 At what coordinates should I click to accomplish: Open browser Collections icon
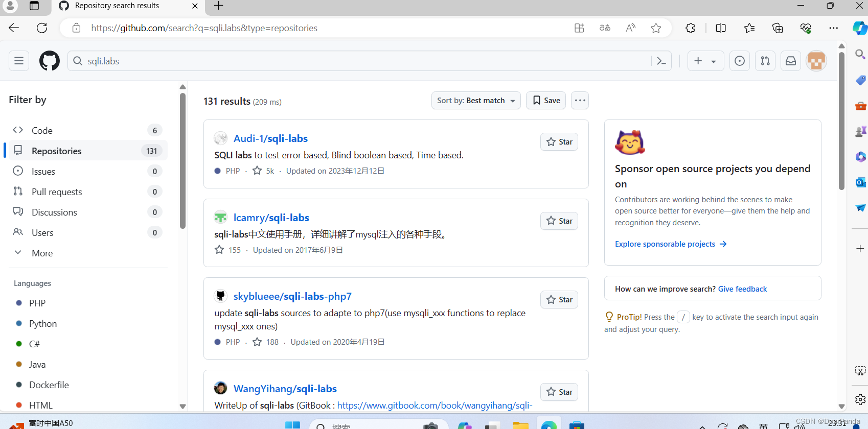[x=778, y=28]
